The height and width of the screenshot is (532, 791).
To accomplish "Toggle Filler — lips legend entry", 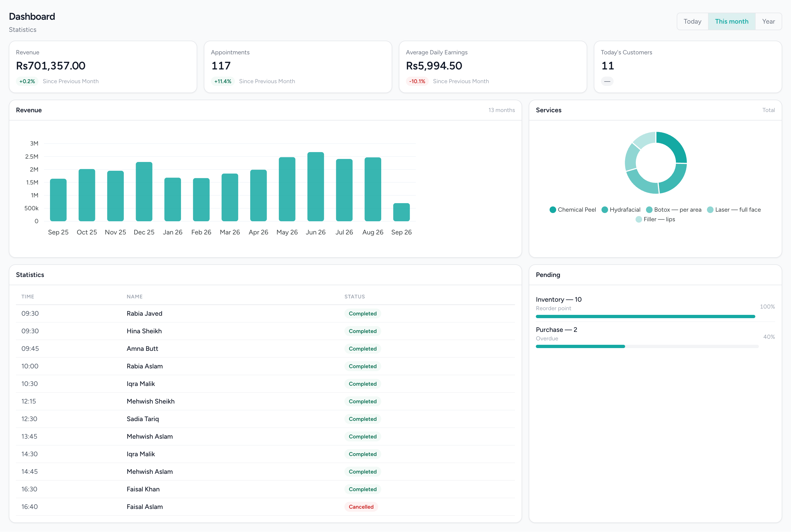I will point(655,219).
